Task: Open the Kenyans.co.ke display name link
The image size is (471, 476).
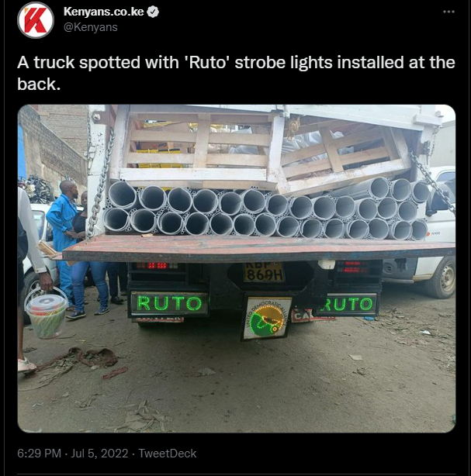Action: (104, 12)
